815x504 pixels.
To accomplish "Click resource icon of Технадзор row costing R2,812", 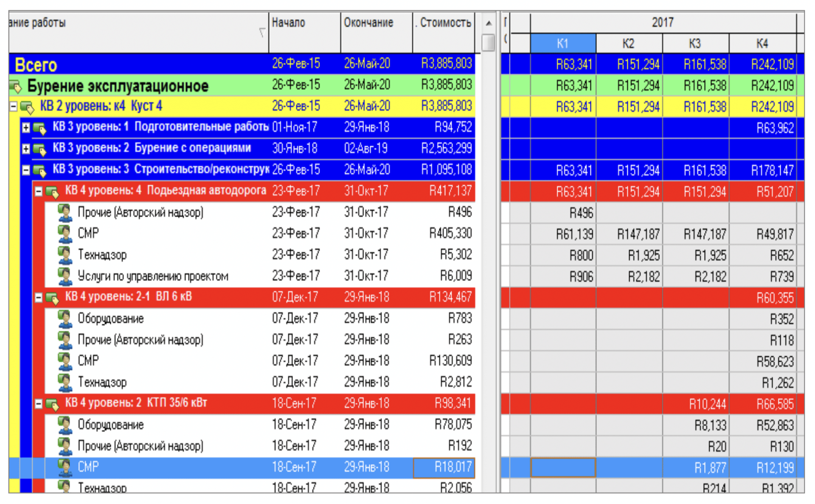I will click(65, 382).
